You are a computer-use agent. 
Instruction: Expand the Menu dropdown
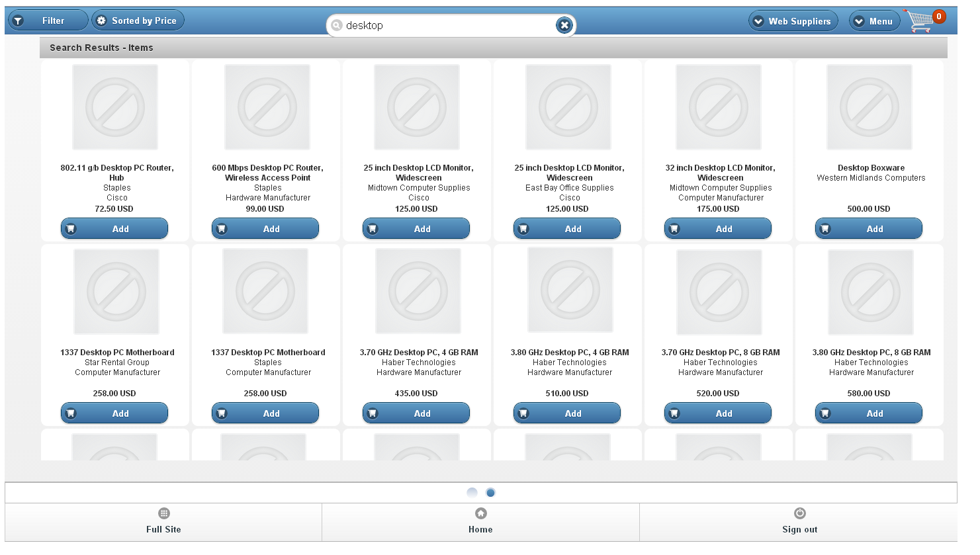[874, 21]
